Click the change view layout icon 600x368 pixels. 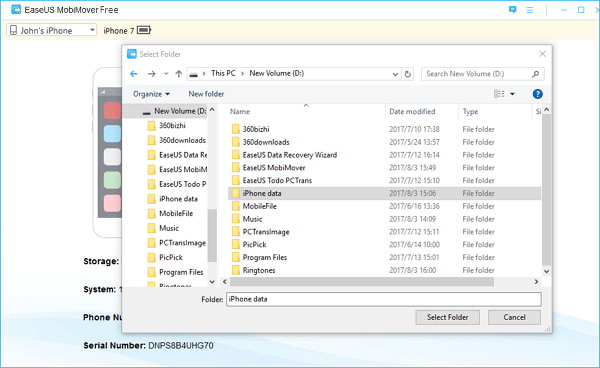click(499, 94)
